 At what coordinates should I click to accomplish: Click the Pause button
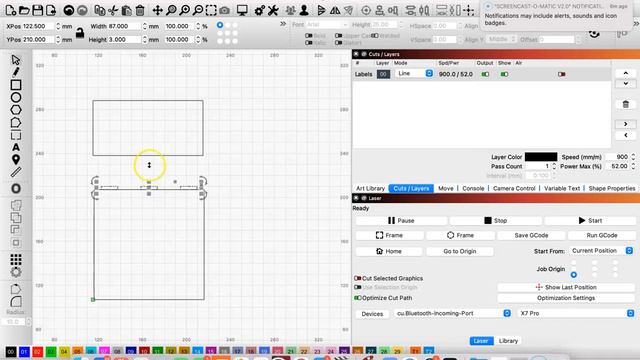(401, 221)
